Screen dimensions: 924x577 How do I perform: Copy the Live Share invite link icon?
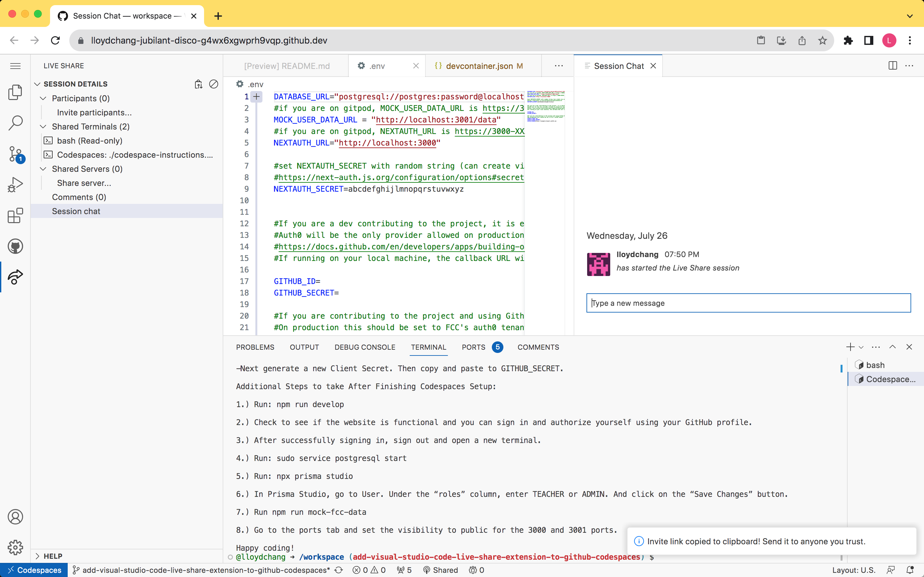click(x=198, y=84)
